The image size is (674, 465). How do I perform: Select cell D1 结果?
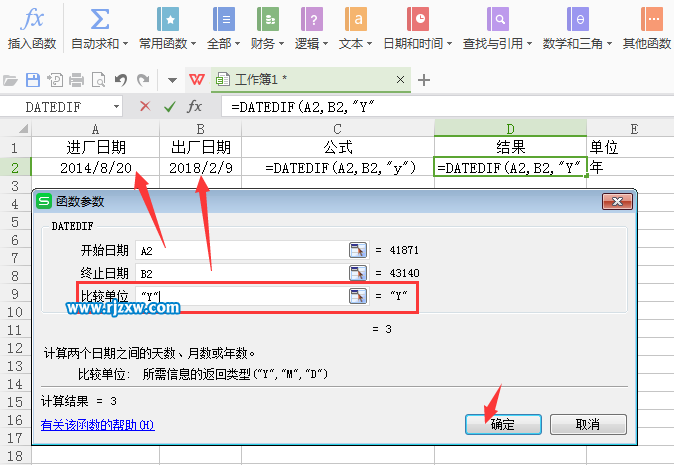coord(510,147)
